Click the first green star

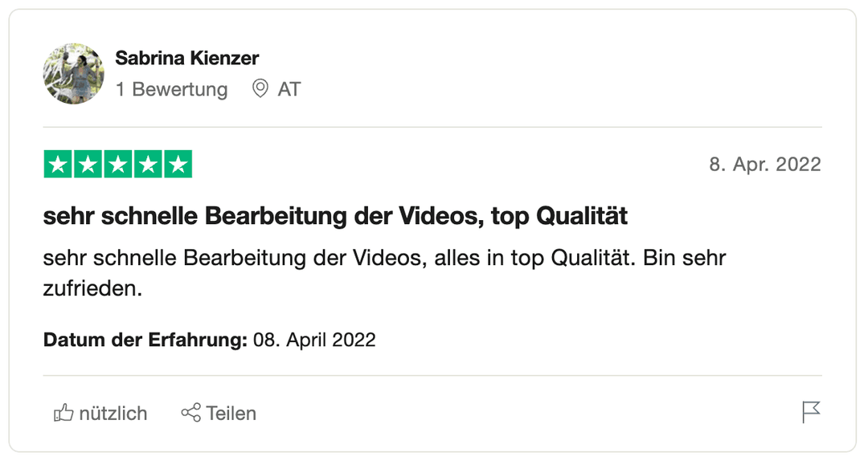click(x=57, y=165)
